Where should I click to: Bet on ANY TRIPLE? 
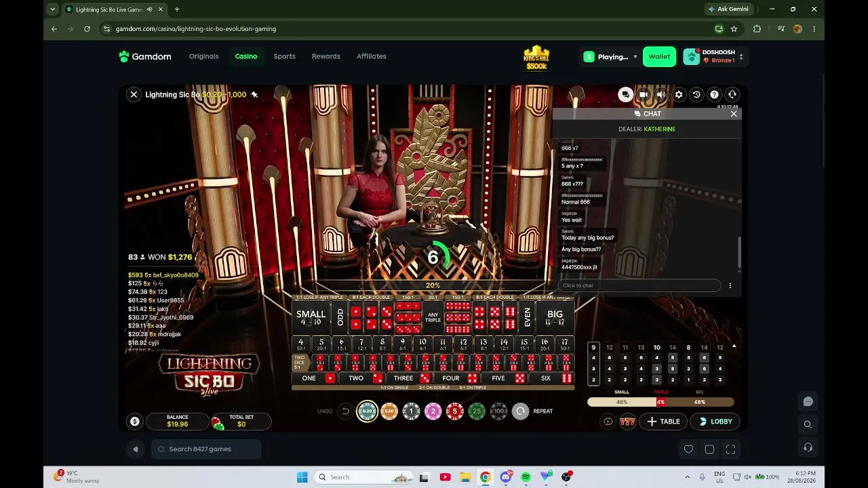433,317
